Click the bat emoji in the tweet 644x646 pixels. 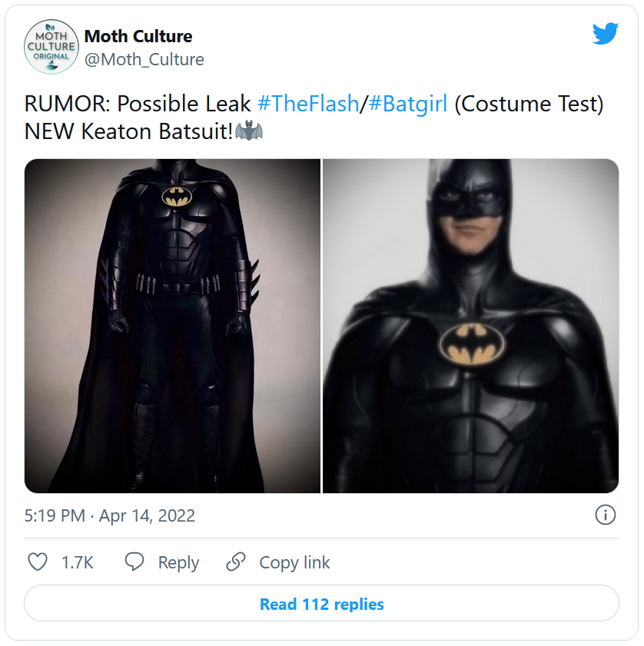click(x=249, y=131)
